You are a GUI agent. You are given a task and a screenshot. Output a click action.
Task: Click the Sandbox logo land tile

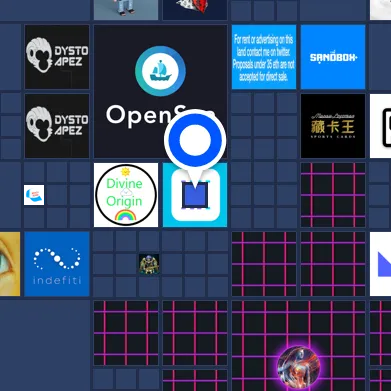[x=333, y=57]
